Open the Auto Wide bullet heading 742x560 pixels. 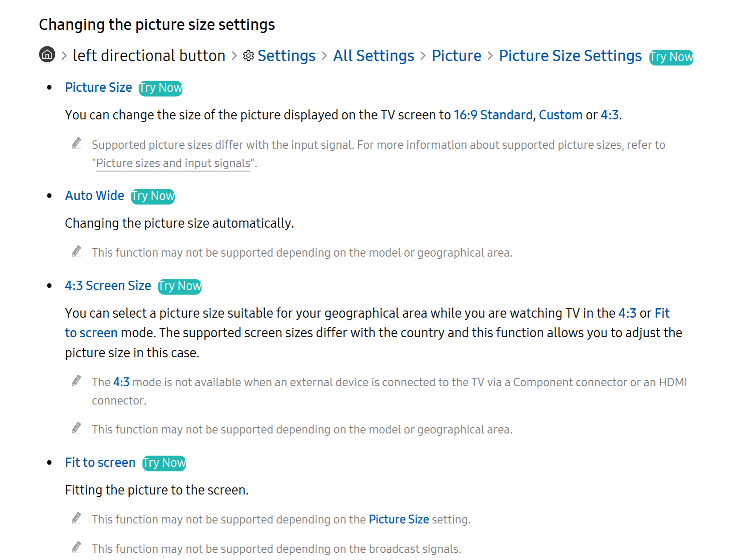94,196
